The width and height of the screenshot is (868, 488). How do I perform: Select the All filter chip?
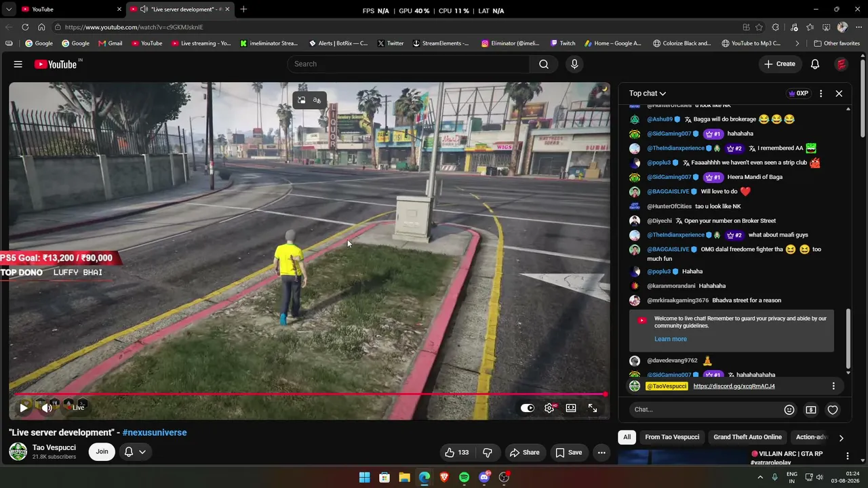click(x=627, y=437)
